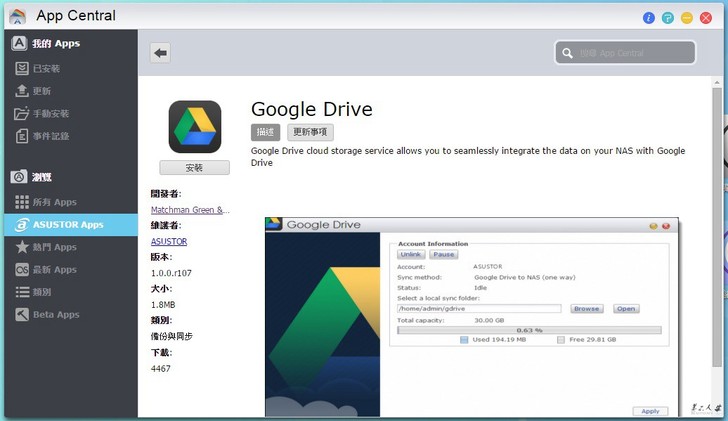Click the 我的 Apps sidebar heading

(x=56, y=44)
